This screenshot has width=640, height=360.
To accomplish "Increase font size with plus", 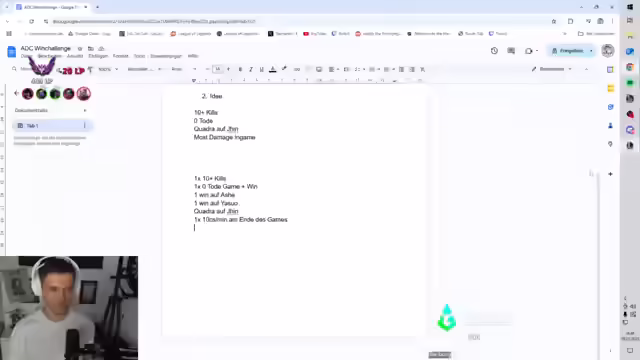I will click(x=228, y=69).
